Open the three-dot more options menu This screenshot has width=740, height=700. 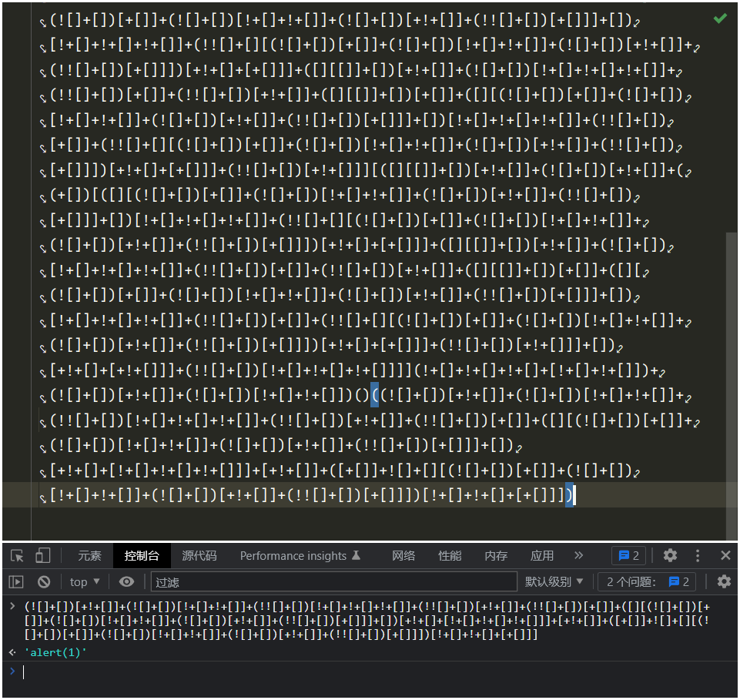pyautogui.click(x=697, y=555)
